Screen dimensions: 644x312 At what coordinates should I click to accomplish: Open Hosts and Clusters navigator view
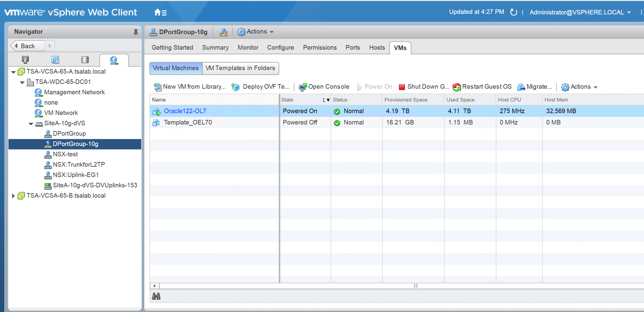25,60
